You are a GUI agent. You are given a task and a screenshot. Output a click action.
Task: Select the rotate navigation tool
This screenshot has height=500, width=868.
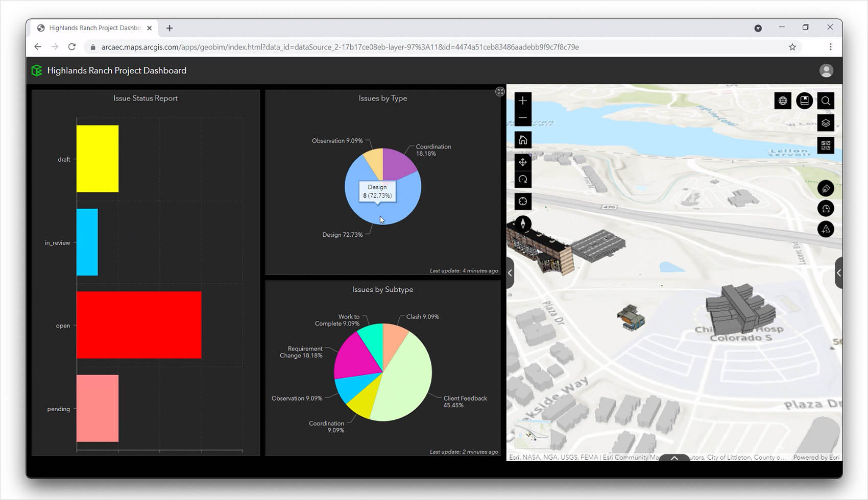[522, 180]
